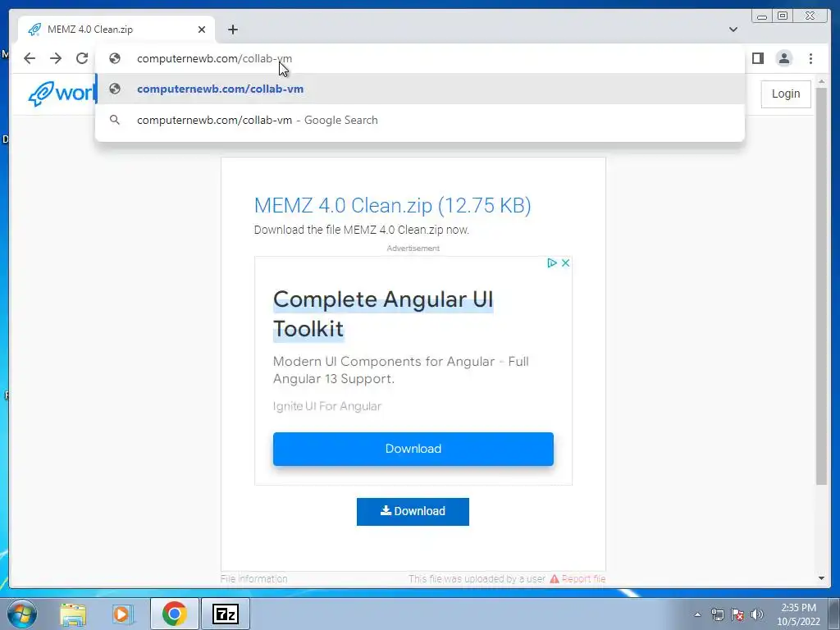Show hidden system tray icons
The image size is (840, 630).
click(x=697, y=614)
